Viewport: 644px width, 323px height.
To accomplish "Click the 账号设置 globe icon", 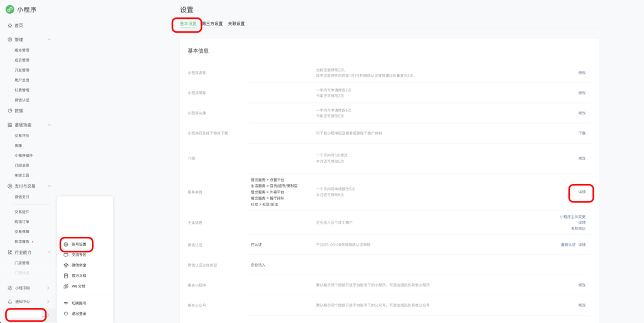I will coord(66,243).
